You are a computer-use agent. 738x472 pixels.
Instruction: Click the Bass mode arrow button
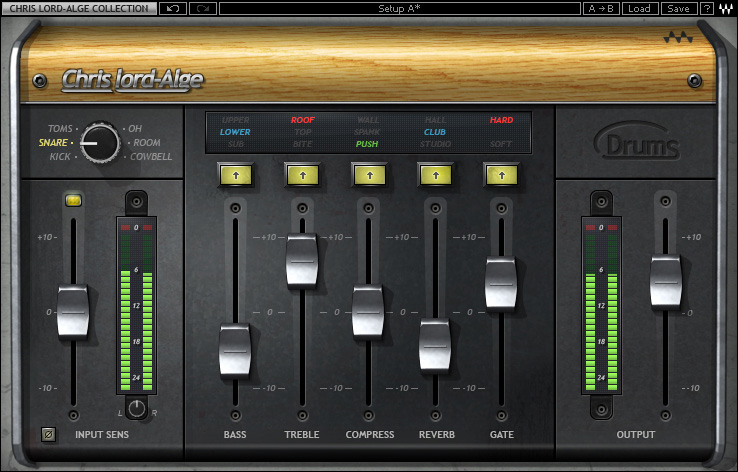coord(236,176)
